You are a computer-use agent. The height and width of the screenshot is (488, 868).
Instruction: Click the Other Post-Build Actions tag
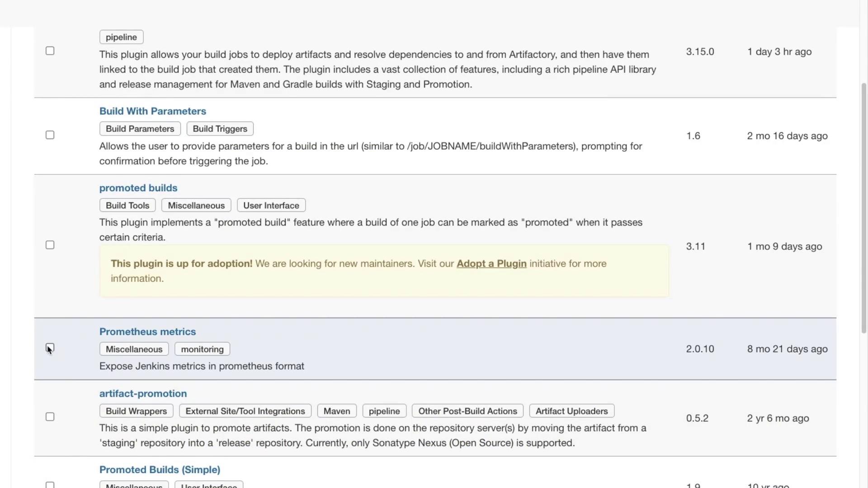coord(467,411)
